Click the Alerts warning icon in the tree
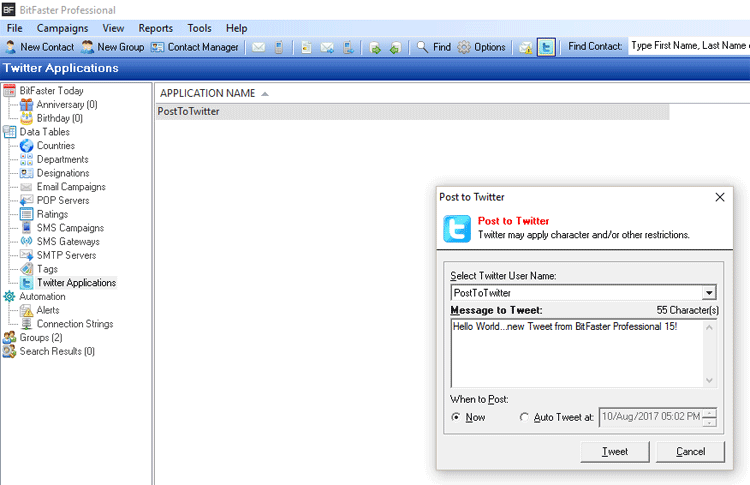 [27, 310]
